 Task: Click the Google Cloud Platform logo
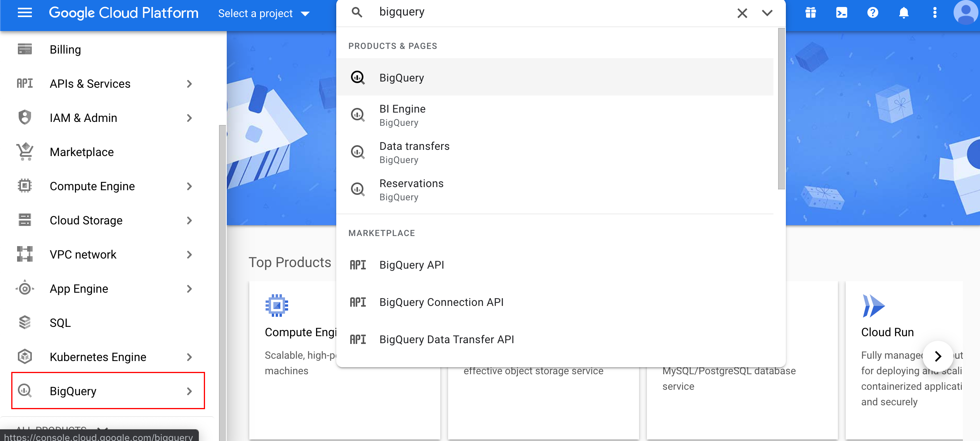123,13
